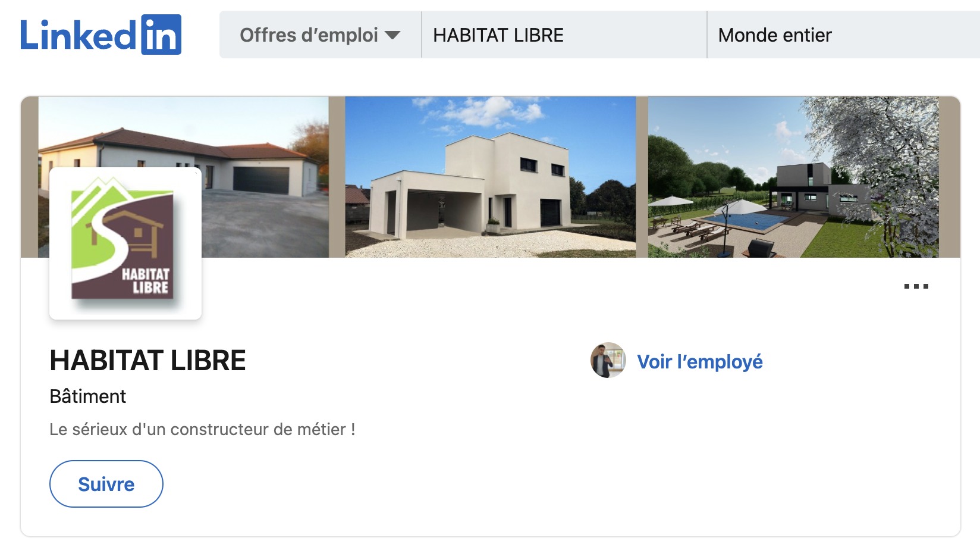Click the HABITAT LIBRE search field

click(x=564, y=35)
